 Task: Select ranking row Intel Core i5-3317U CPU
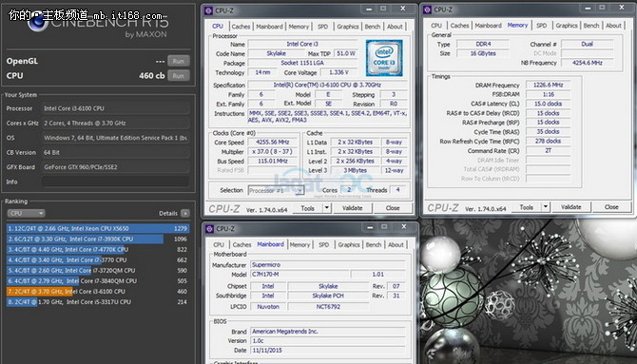tap(98, 302)
